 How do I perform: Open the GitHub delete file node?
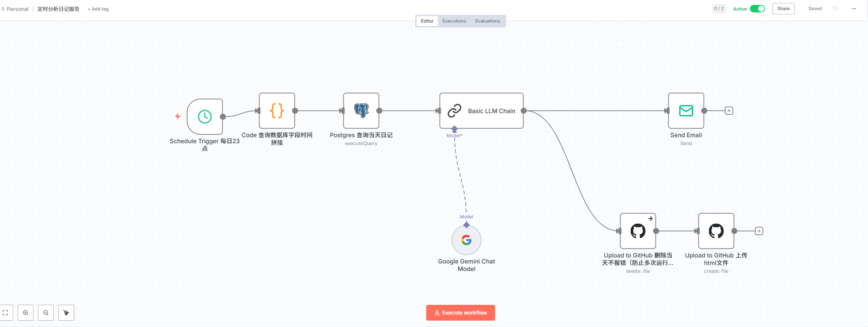point(638,231)
